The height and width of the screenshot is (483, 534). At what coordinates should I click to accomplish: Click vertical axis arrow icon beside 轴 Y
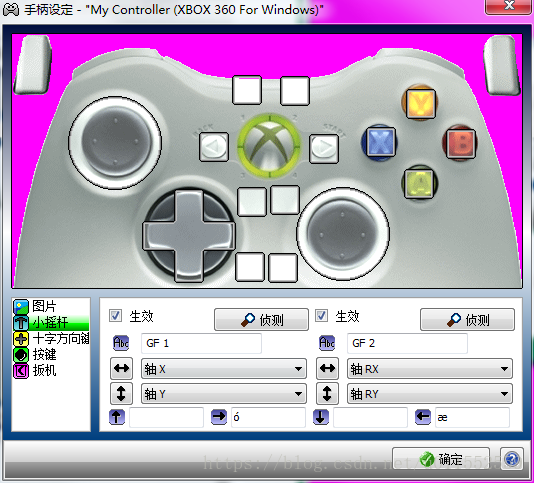[121, 393]
